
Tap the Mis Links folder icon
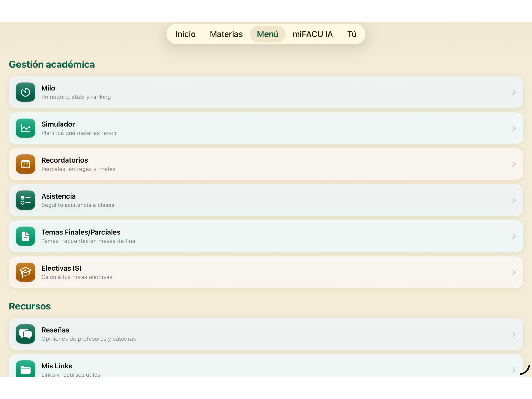pos(26,368)
